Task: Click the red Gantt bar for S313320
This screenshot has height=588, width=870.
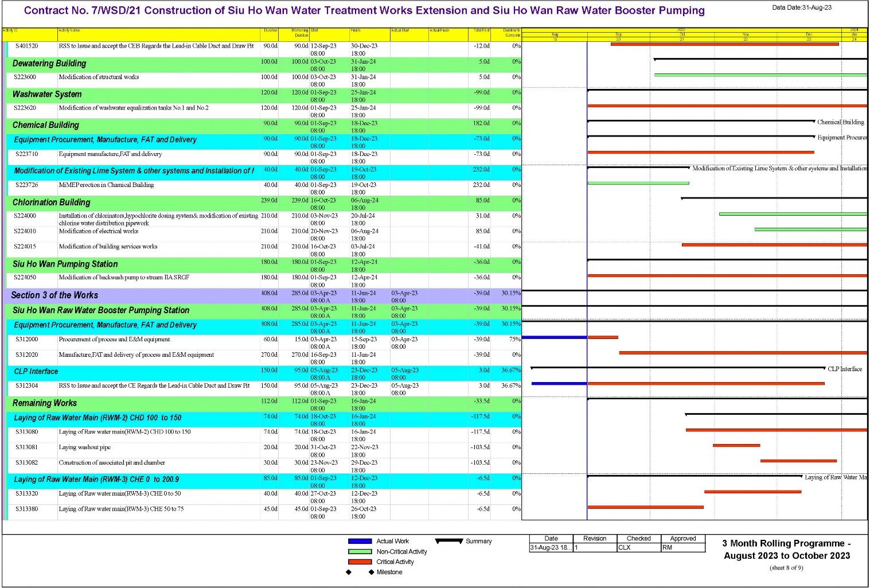Action: [x=753, y=492]
